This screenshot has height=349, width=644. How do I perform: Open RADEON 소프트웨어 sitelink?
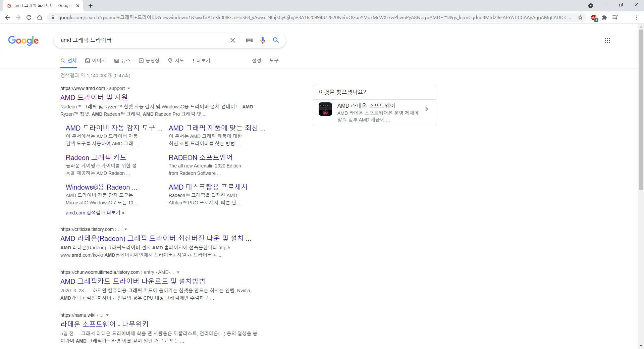point(201,157)
